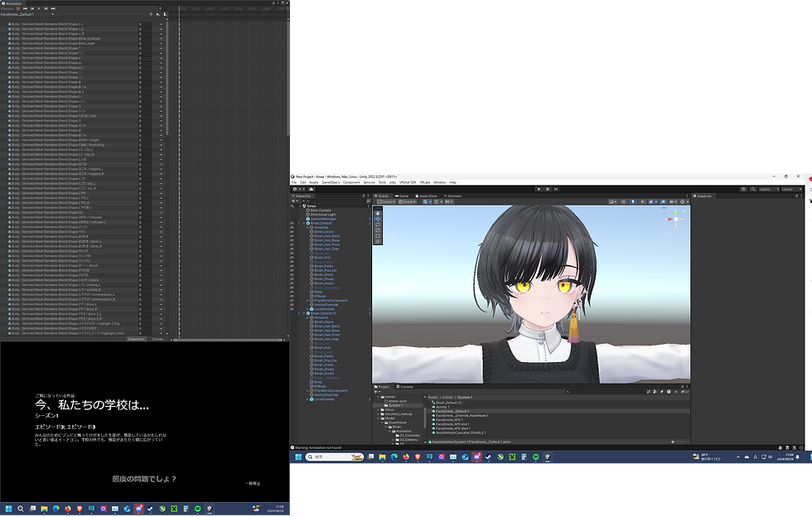
Task: Toggle Scene view audio
Action: 642,201
